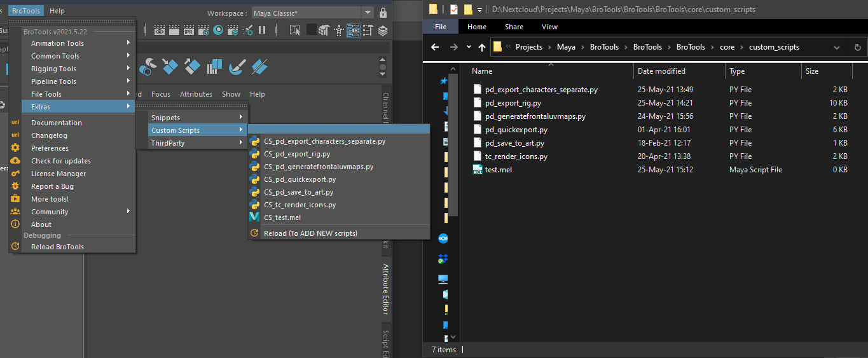The height and width of the screenshot is (358, 868).
Task: Open the Changelog entry
Action: (78, 135)
